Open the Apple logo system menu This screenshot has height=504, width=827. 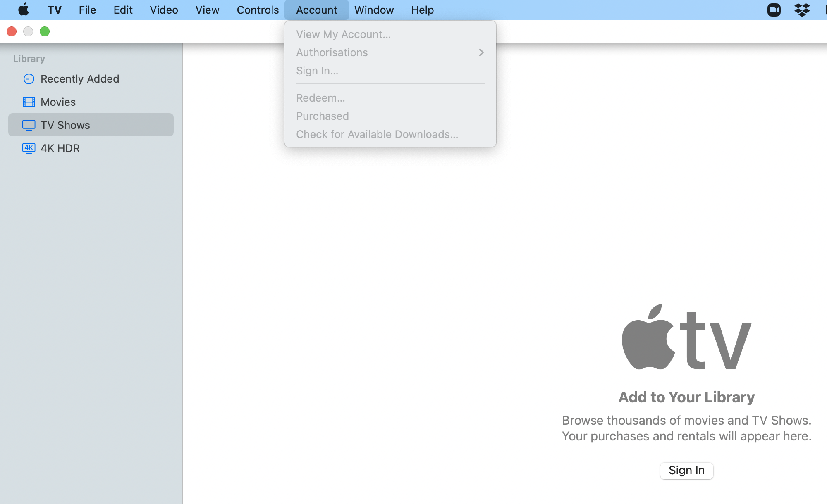(24, 10)
